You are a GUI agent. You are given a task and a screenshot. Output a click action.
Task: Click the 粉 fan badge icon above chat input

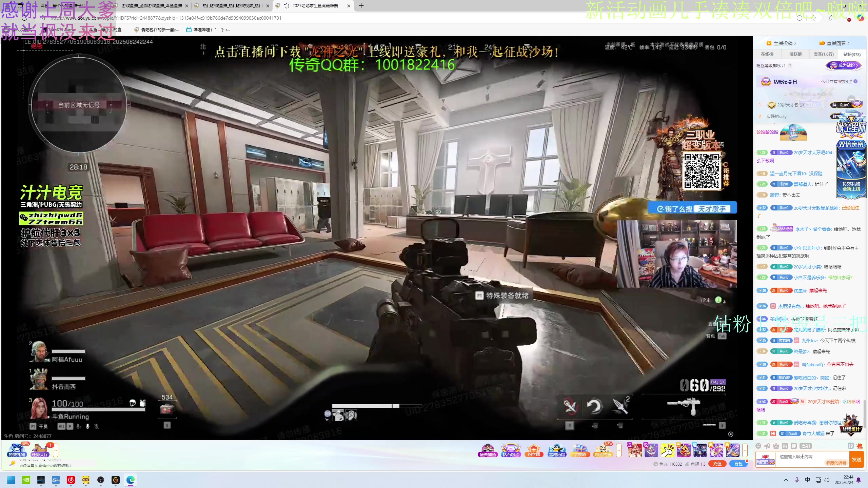click(x=785, y=446)
